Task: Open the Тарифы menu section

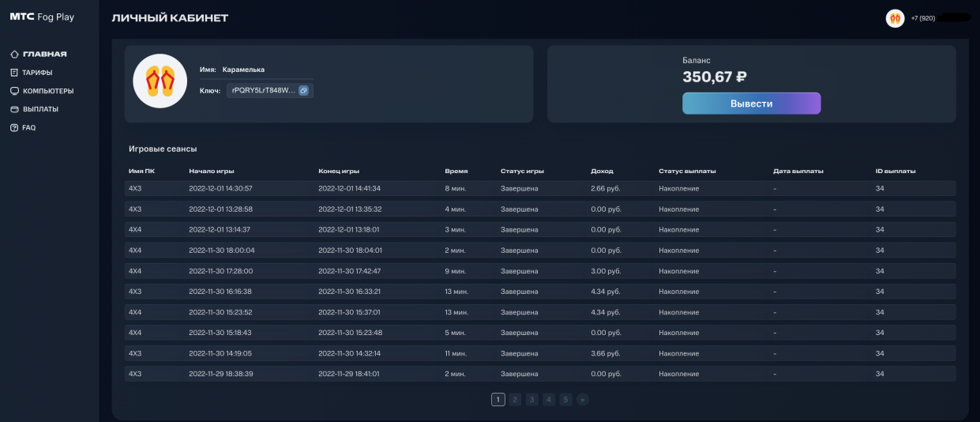Action: coord(37,73)
